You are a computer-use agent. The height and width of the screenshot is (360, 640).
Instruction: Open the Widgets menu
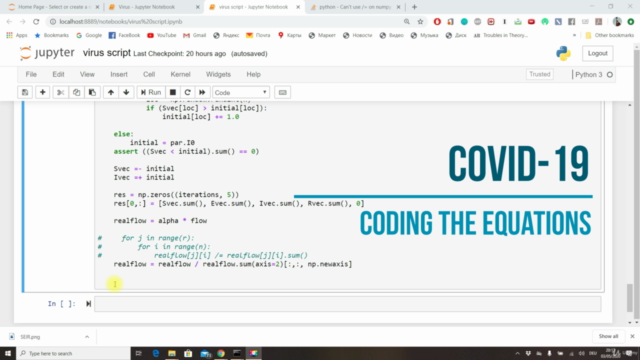(218, 74)
